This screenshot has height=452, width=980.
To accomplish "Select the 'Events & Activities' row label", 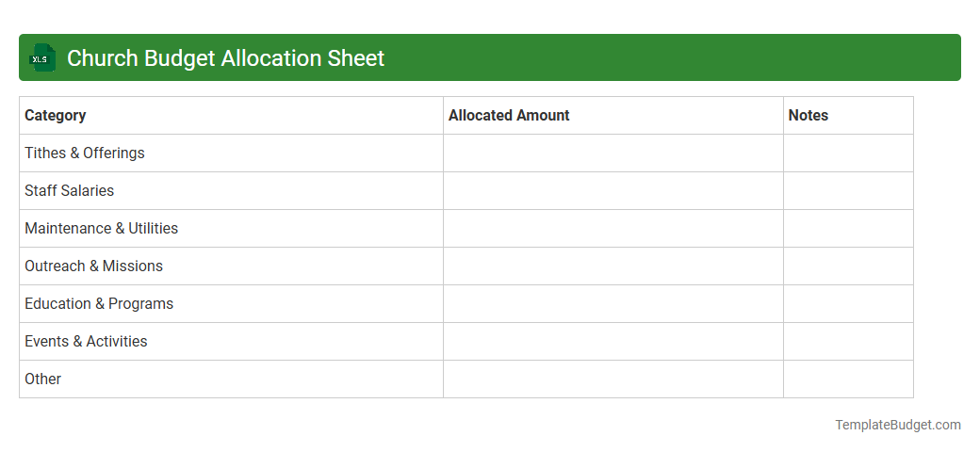I will pyautogui.click(x=87, y=342).
